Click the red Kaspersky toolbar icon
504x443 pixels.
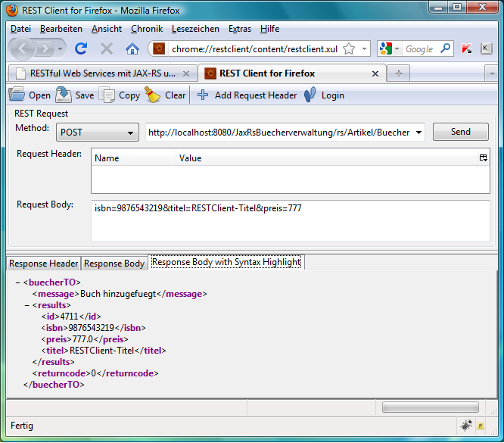click(x=467, y=49)
